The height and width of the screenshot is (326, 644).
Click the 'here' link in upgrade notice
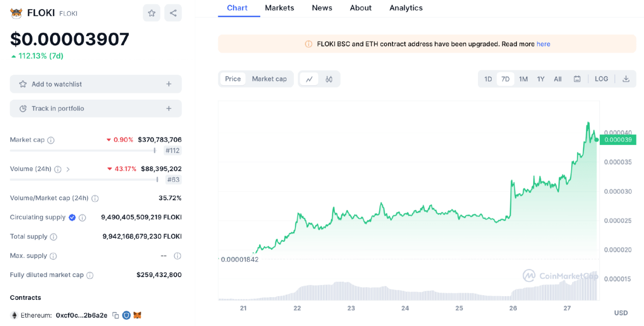(x=543, y=44)
